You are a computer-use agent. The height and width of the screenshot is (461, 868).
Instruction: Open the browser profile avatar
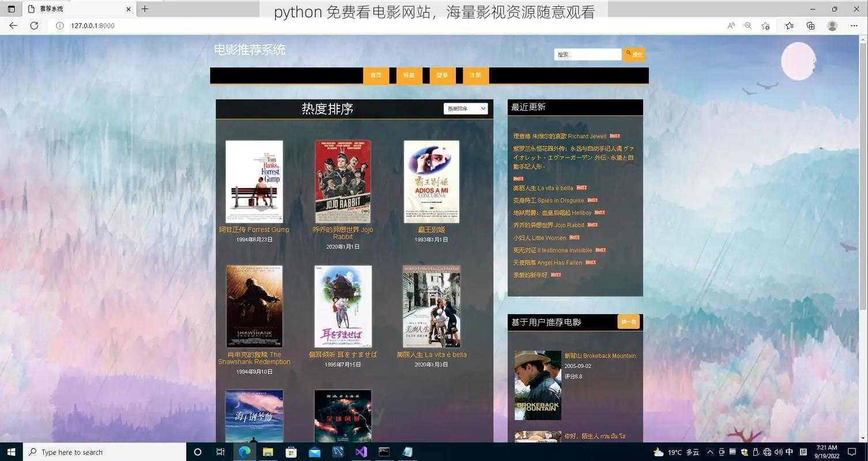832,25
